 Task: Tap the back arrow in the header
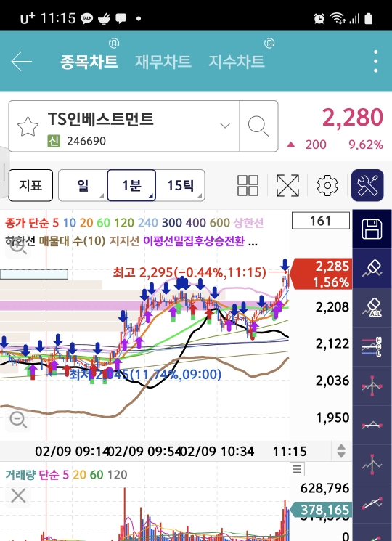coord(21,62)
